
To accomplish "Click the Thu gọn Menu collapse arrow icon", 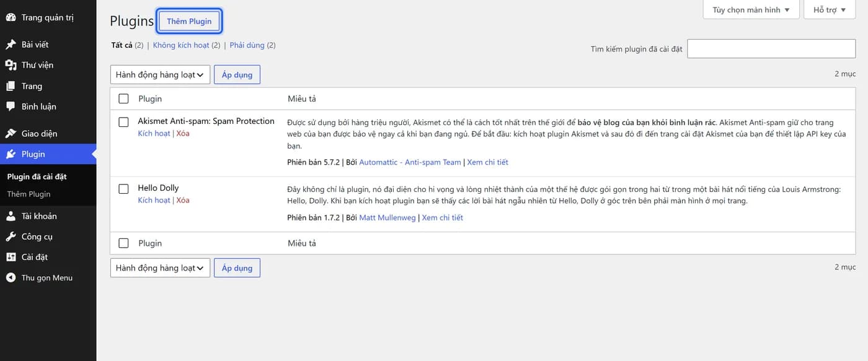I will (11, 277).
